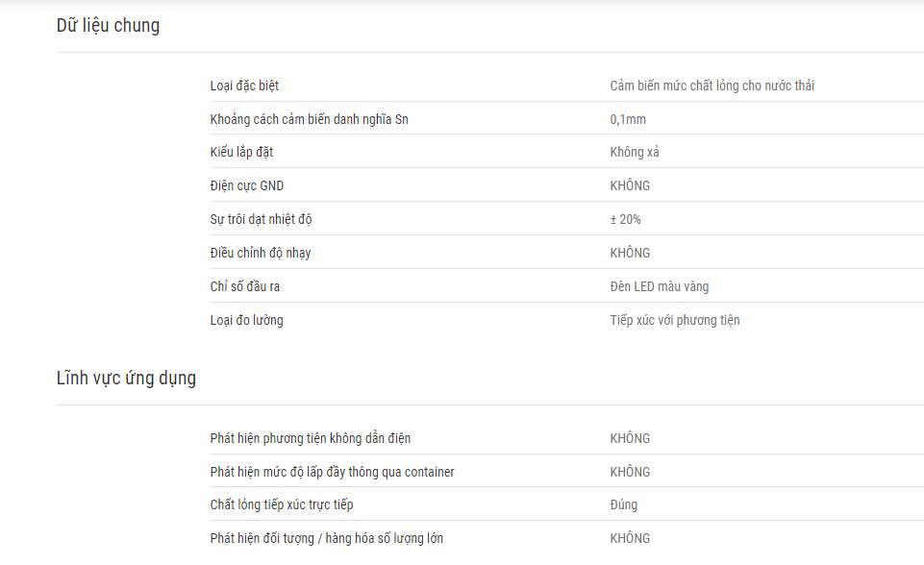Select 'Khoảng cách cảm biến danh nghĩa Sn' label
The width and height of the screenshot is (924, 565).
pos(309,119)
